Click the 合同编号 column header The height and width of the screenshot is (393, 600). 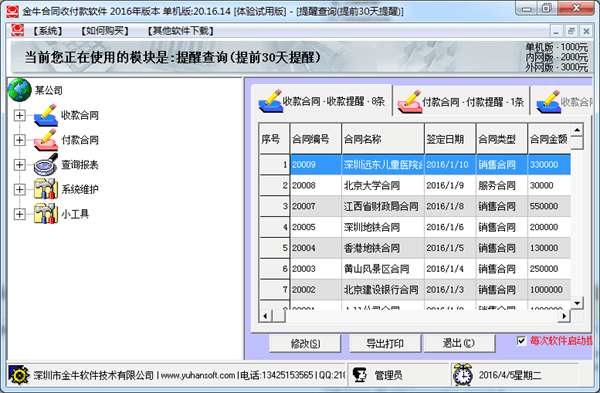point(316,139)
